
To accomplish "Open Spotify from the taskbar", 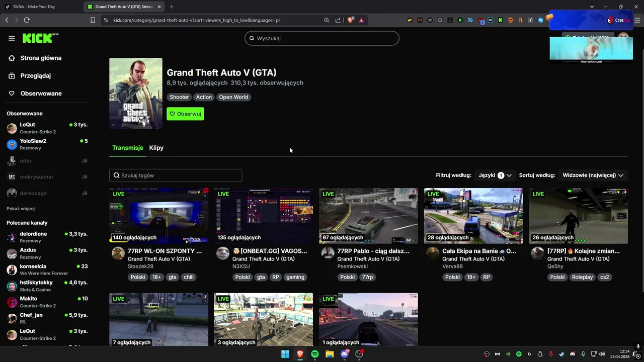I will pos(315,354).
